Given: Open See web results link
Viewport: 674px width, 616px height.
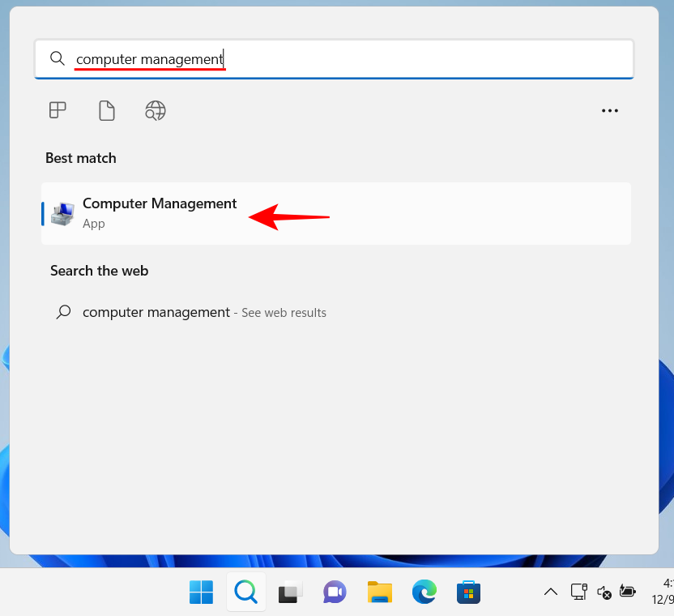Looking at the screenshot, I should [x=283, y=312].
